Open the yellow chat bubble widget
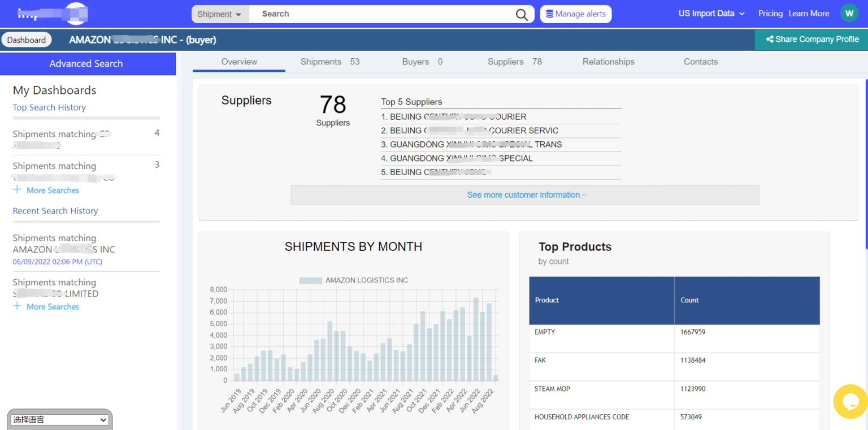868x430 pixels. point(850,402)
